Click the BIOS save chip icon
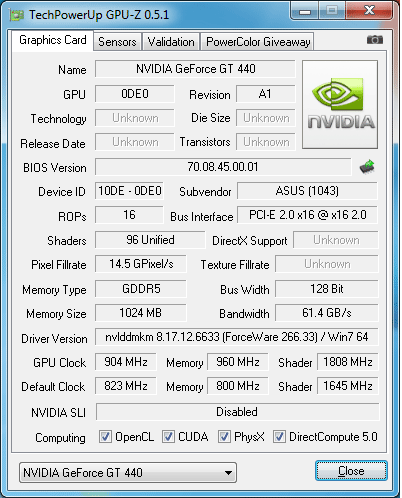This screenshot has height=498, width=402. (367, 167)
